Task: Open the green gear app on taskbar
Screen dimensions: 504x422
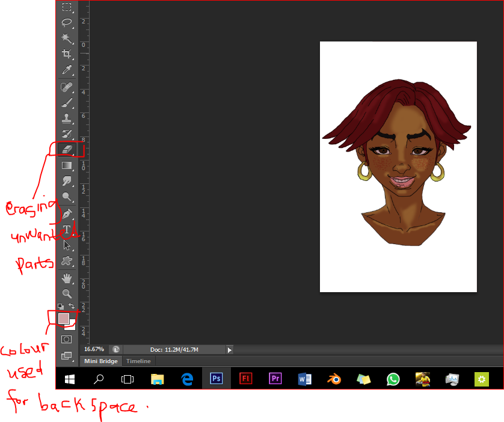Action: tap(482, 379)
